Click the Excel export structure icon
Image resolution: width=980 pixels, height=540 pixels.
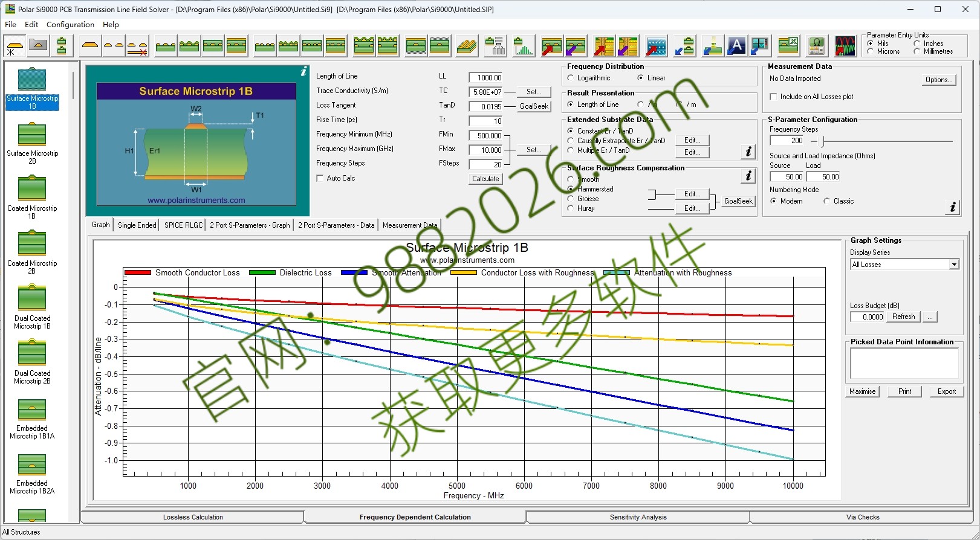point(788,46)
